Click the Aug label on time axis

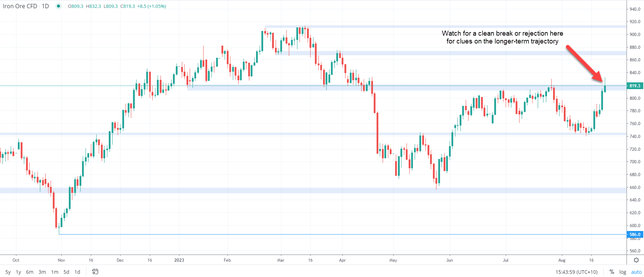562,260
